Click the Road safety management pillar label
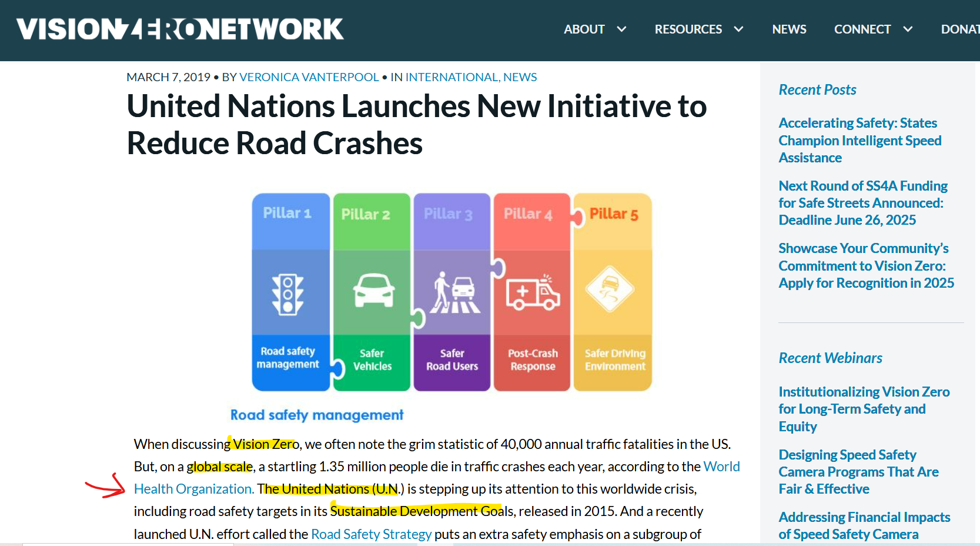The width and height of the screenshot is (980, 546). click(288, 358)
